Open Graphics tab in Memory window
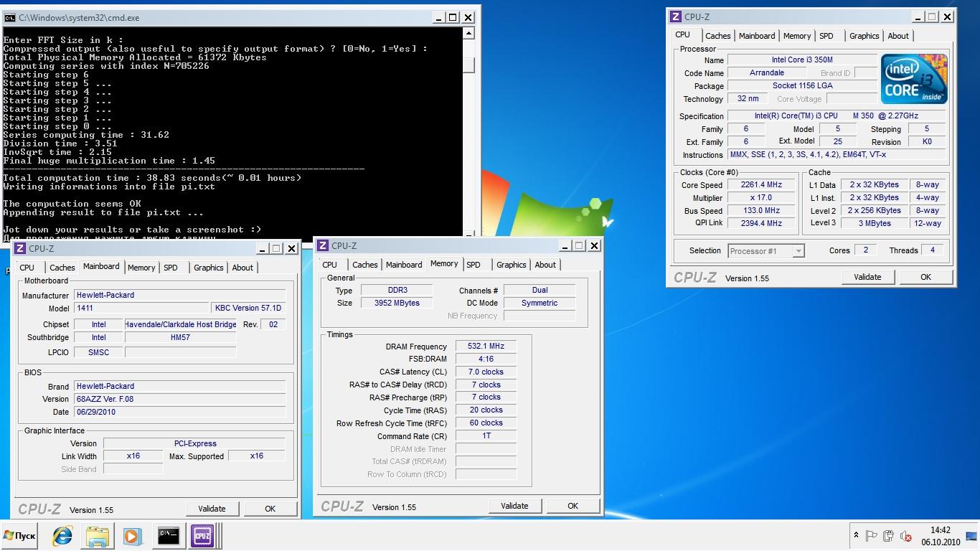Screen dimensions: 980x551 tap(511, 265)
